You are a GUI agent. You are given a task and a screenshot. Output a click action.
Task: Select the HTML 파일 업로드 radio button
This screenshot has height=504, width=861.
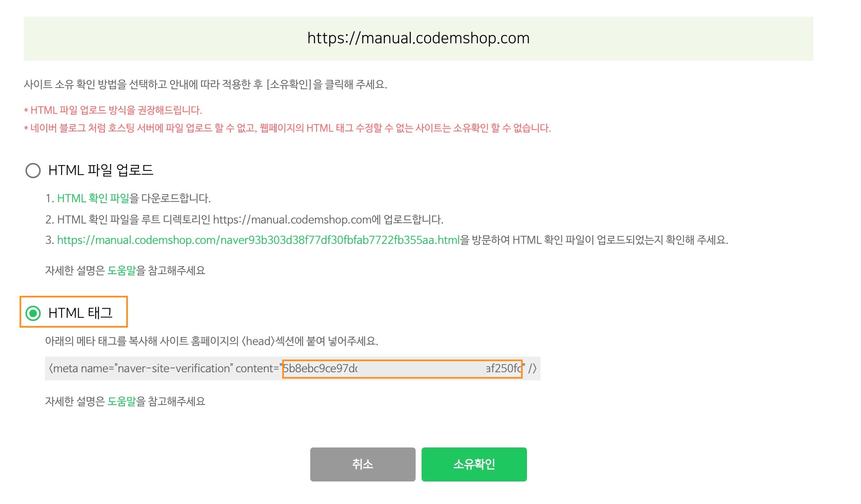coord(33,170)
